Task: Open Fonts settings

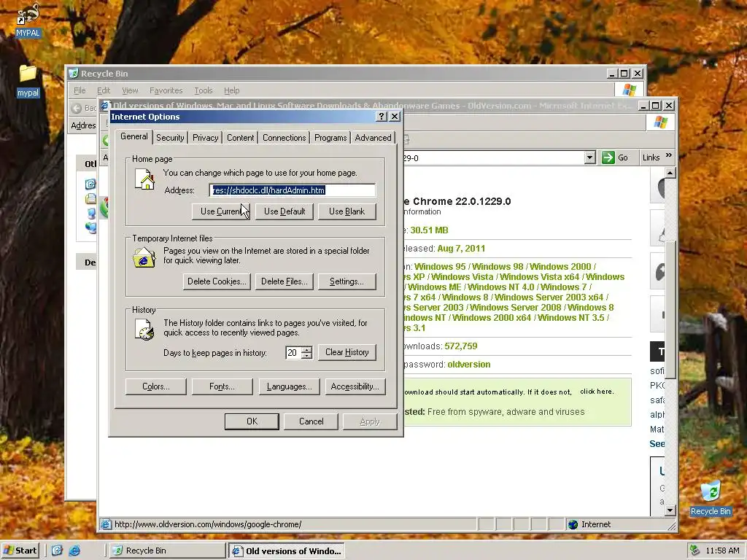Action: pos(222,386)
